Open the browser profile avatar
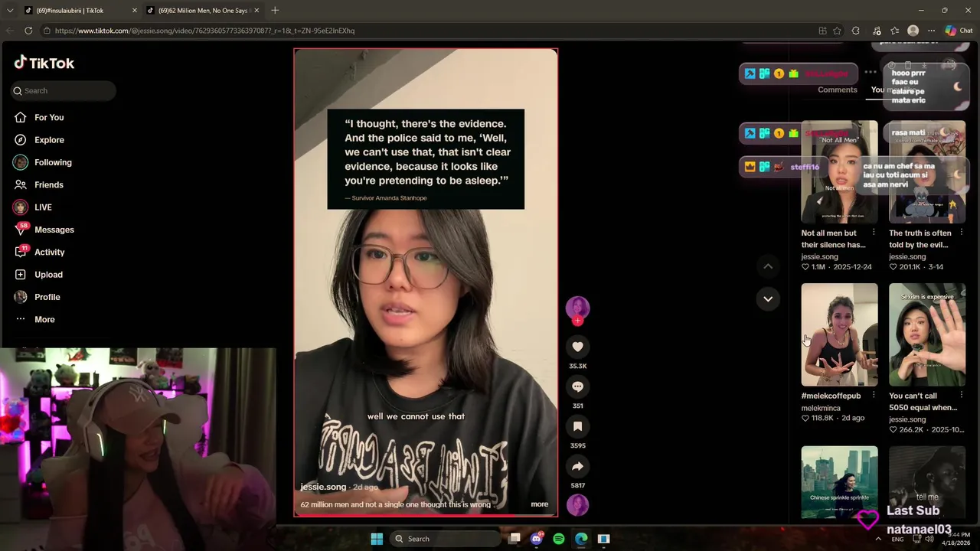The height and width of the screenshot is (551, 980). coord(913,31)
